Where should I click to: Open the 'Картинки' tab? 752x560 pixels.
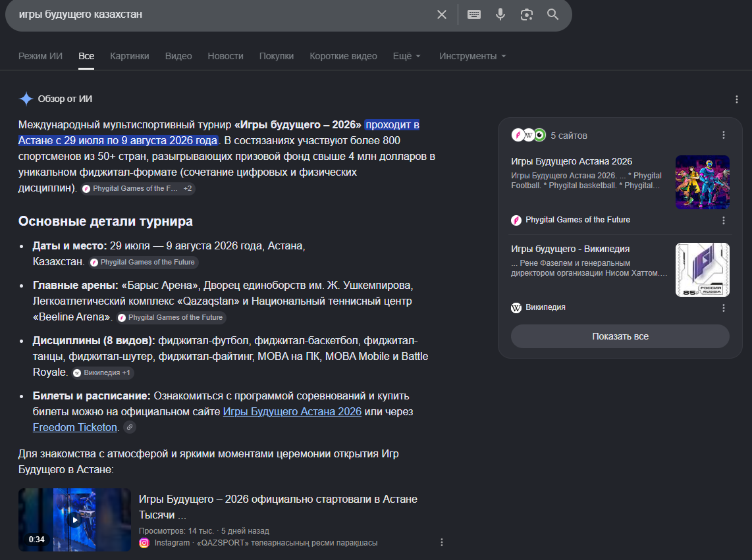(x=130, y=56)
